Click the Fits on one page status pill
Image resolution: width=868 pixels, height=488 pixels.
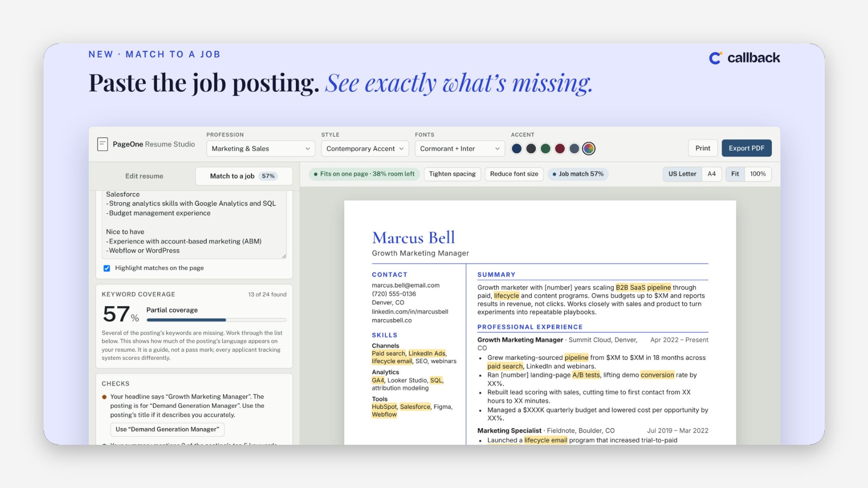pyautogui.click(x=364, y=174)
